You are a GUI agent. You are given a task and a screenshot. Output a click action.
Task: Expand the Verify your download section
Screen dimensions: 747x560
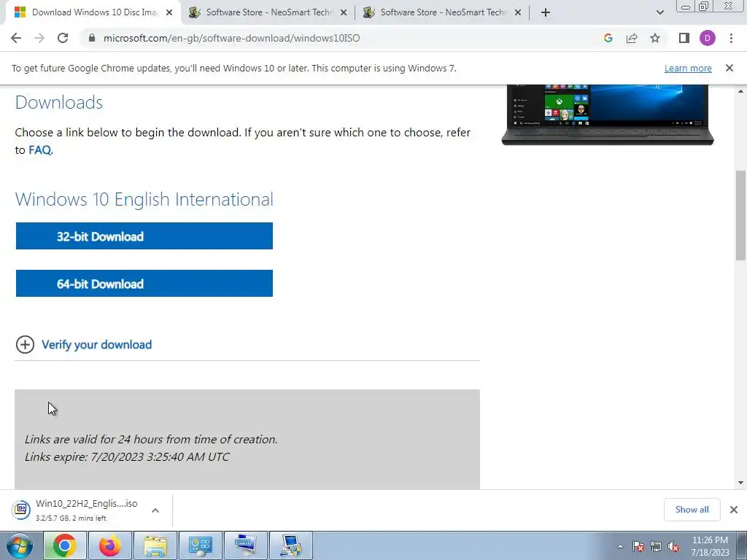(x=25, y=345)
